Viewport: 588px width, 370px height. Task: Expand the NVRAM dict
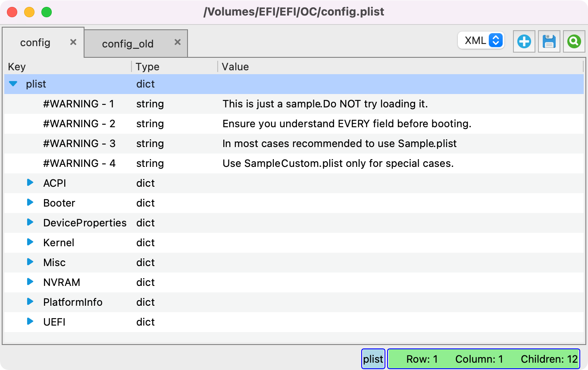pos(30,282)
